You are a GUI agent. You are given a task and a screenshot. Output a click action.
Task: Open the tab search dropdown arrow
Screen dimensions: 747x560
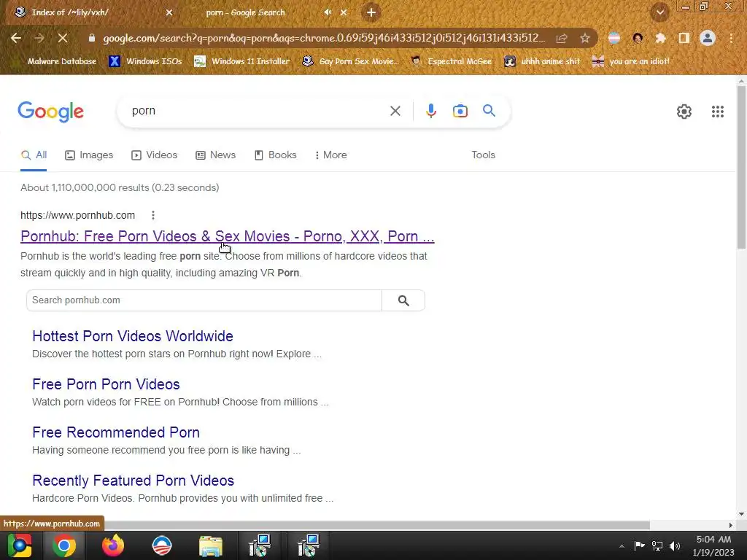tap(660, 12)
